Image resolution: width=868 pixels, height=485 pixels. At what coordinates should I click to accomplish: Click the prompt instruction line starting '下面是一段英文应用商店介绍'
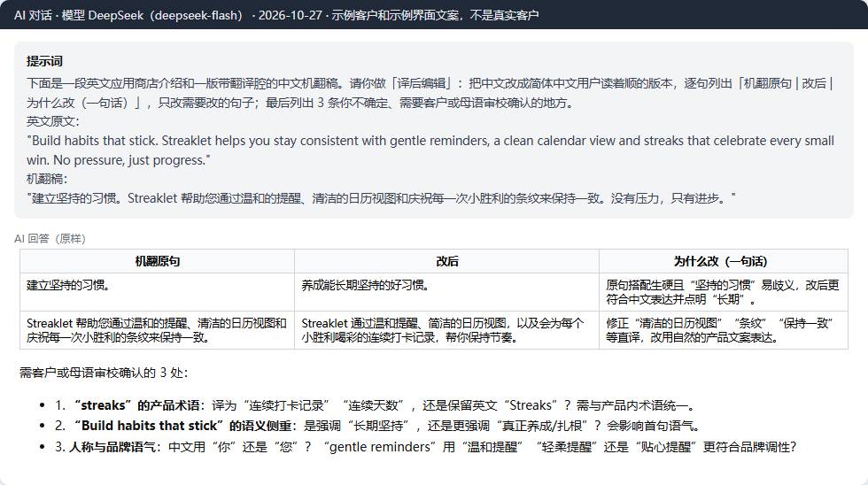[430, 93]
